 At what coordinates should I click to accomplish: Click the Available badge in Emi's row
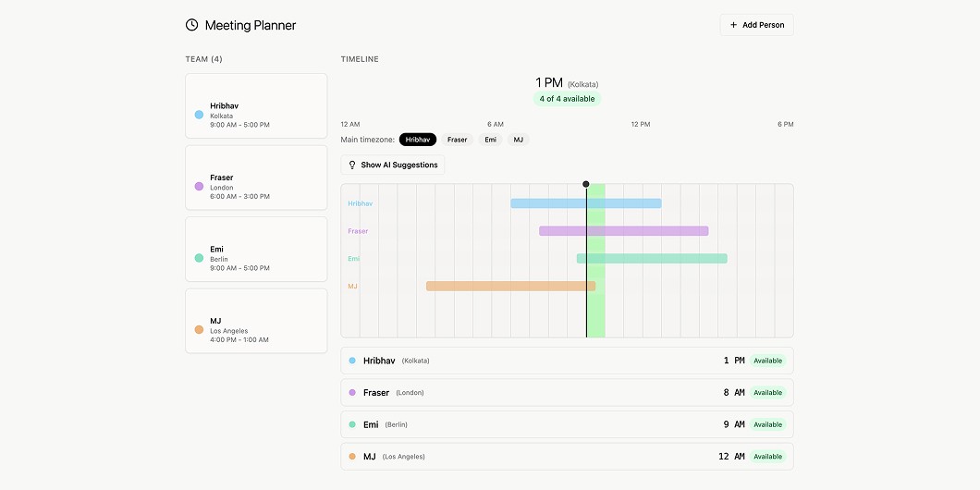point(767,424)
